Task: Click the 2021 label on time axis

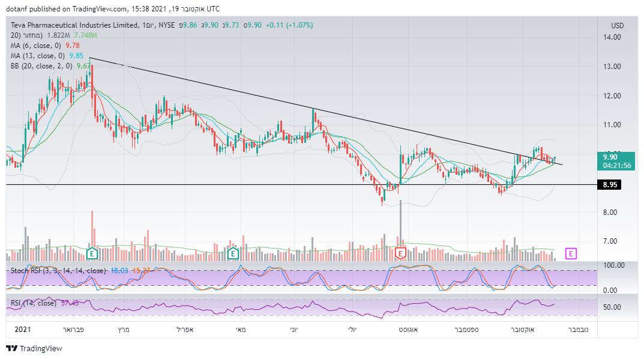Action: pyautogui.click(x=23, y=330)
